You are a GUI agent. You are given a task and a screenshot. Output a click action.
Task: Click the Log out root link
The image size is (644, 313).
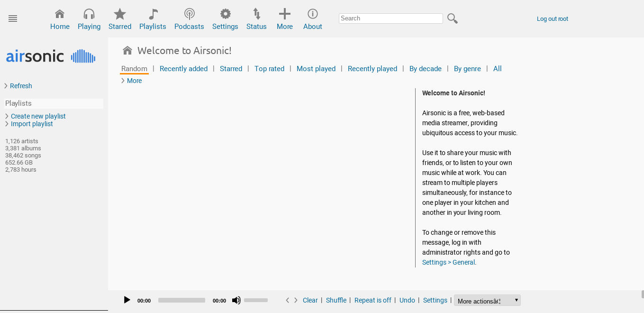pos(552,18)
